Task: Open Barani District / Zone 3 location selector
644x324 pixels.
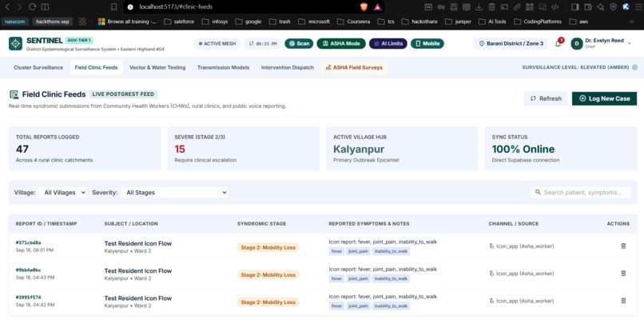Action: [x=511, y=43]
